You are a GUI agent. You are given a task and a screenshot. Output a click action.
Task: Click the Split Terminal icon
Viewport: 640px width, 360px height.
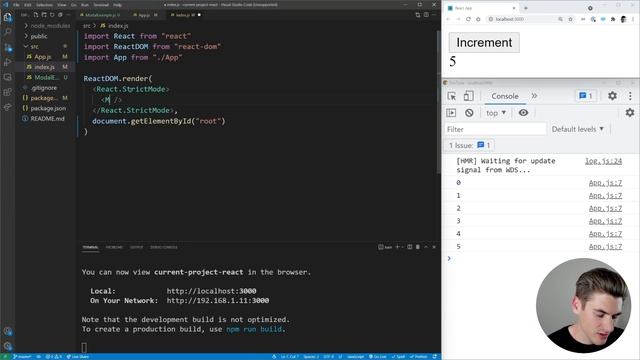409,247
